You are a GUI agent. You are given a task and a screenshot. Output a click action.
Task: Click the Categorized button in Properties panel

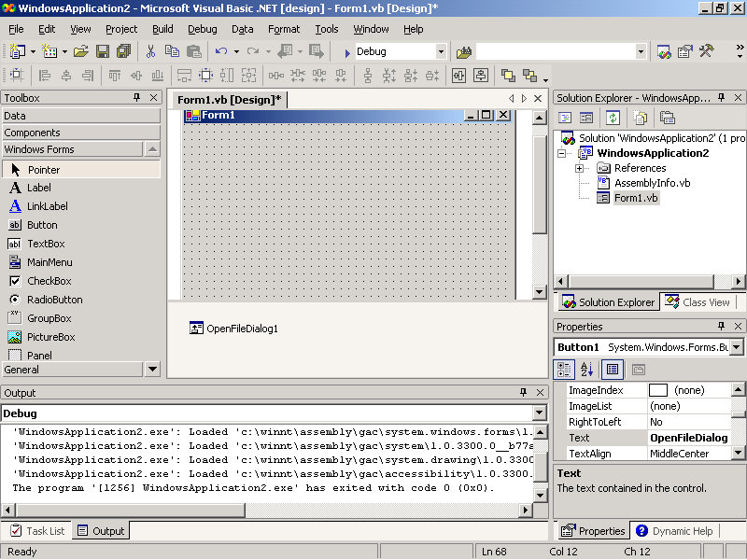[564, 370]
